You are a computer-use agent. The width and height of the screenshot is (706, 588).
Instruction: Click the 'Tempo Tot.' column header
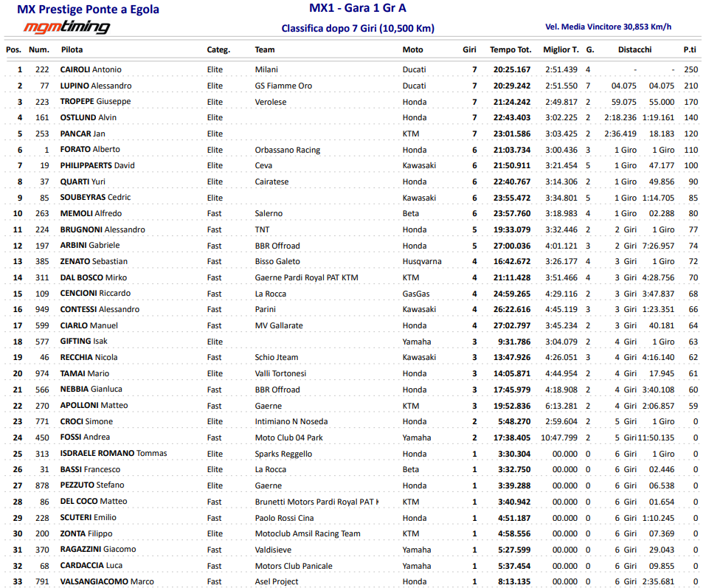pyautogui.click(x=511, y=49)
